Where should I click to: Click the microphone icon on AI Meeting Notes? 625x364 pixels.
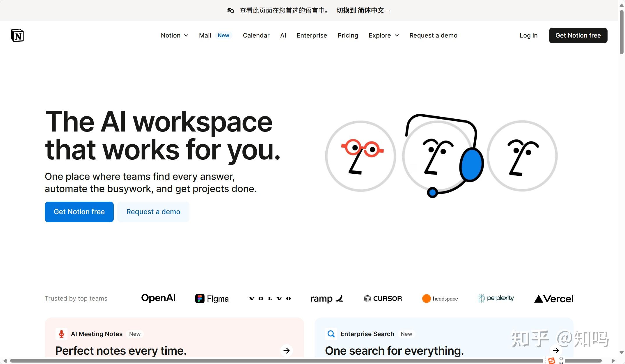pyautogui.click(x=61, y=334)
